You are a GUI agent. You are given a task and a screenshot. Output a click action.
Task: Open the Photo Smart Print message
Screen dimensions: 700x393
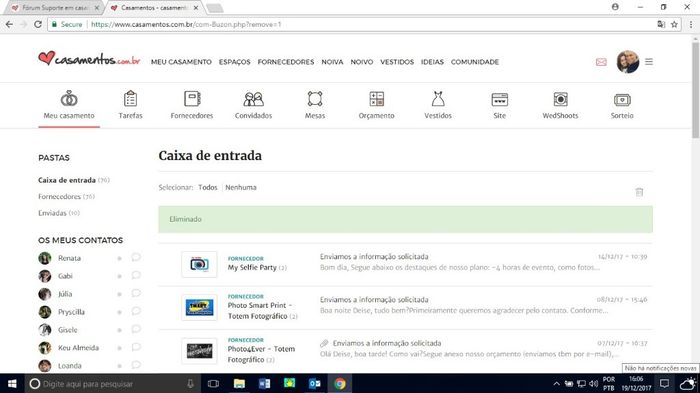[405, 308]
